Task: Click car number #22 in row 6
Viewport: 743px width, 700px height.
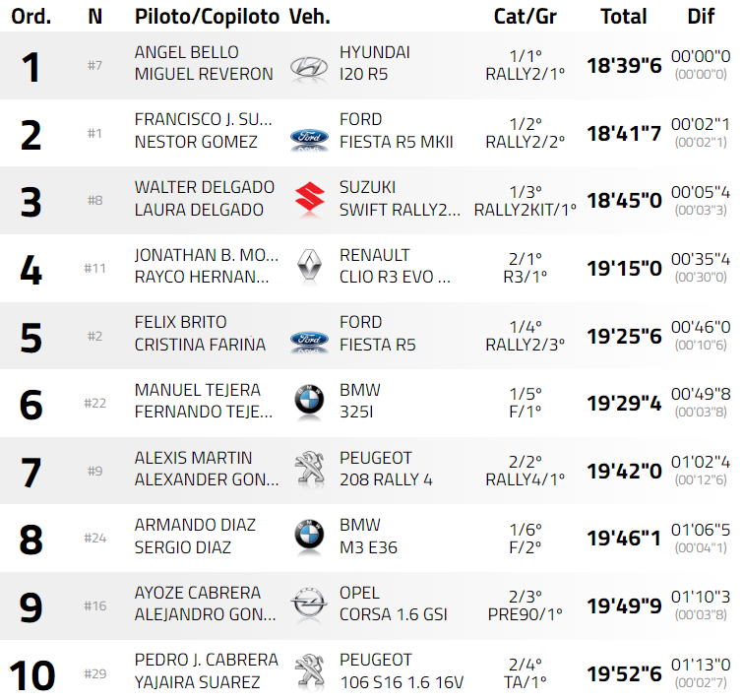Action: [94, 403]
